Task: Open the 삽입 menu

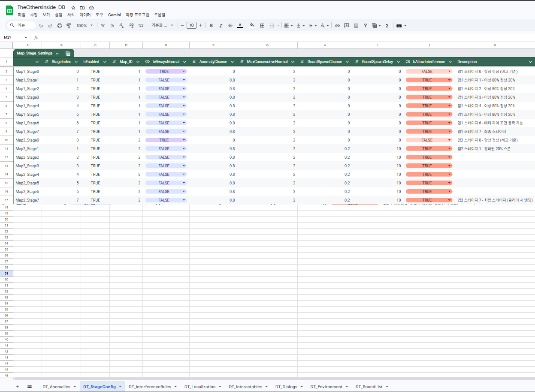Action: tap(58, 15)
